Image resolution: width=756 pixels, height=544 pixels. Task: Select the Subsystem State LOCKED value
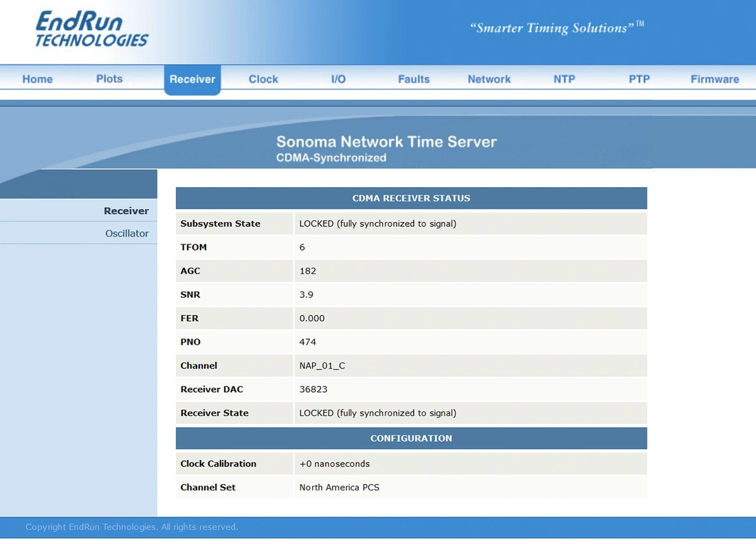377,224
